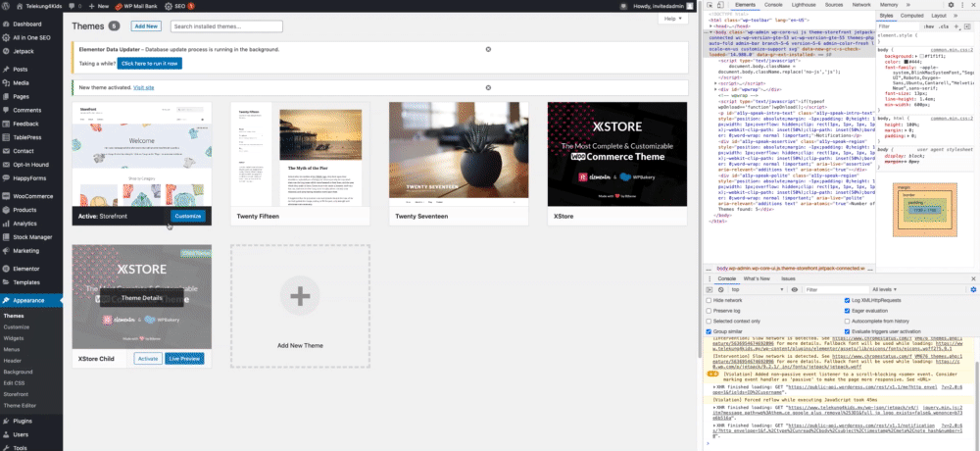Uncheck Log XMLHttpRequests checkbox
The image size is (980, 451).
pyautogui.click(x=848, y=300)
